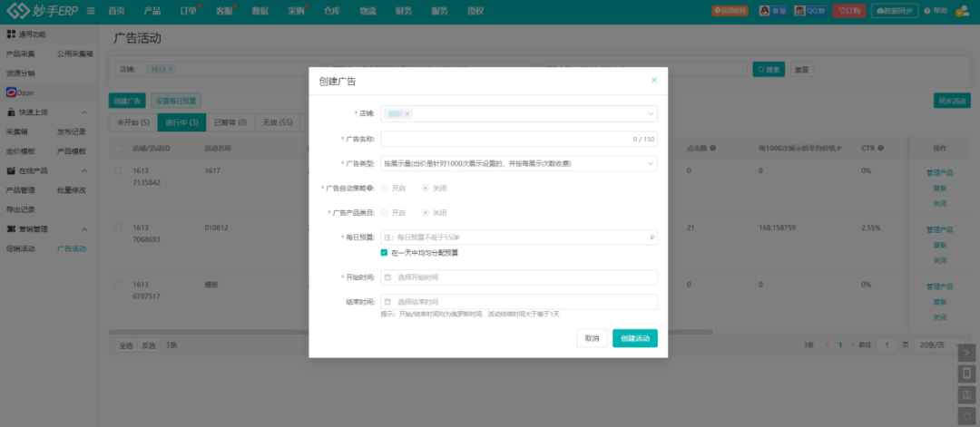This screenshot has height=427, width=980.
Task: Click the 广告自动策略 info icon
Action: coord(370,188)
